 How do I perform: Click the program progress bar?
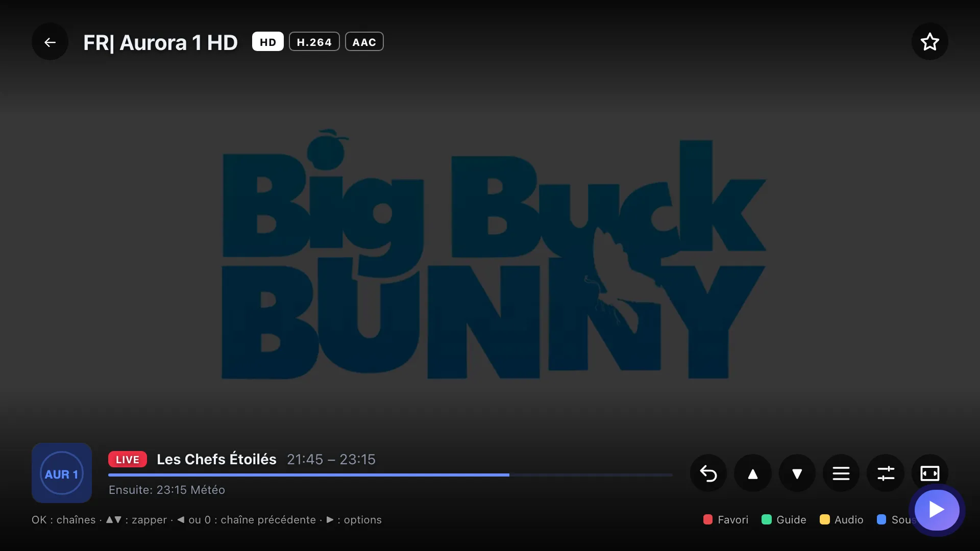(x=390, y=475)
